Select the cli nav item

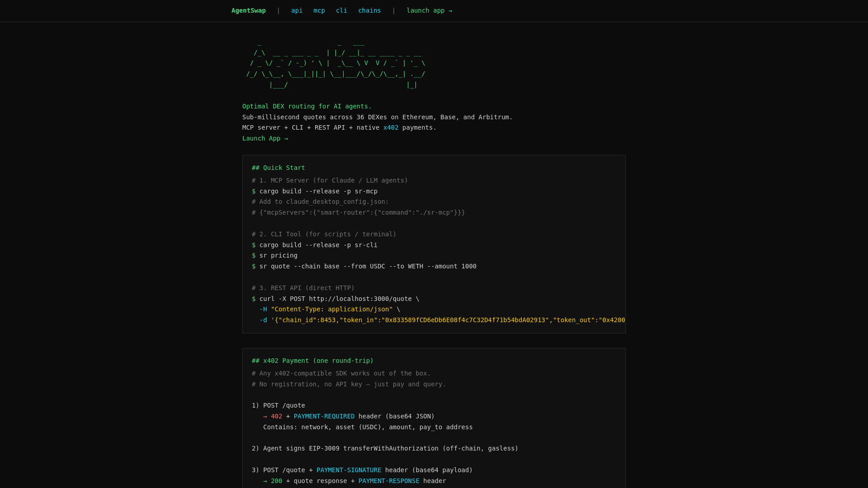tap(341, 10)
